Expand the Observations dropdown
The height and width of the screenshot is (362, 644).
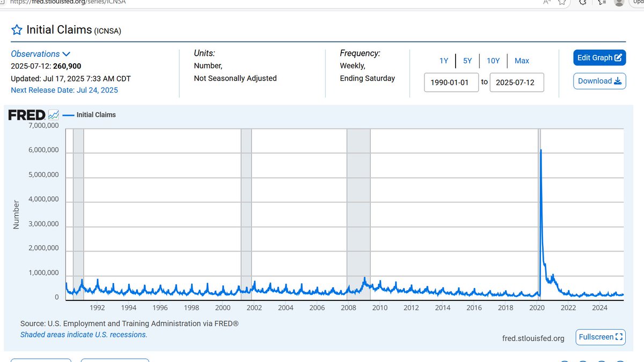click(41, 54)
